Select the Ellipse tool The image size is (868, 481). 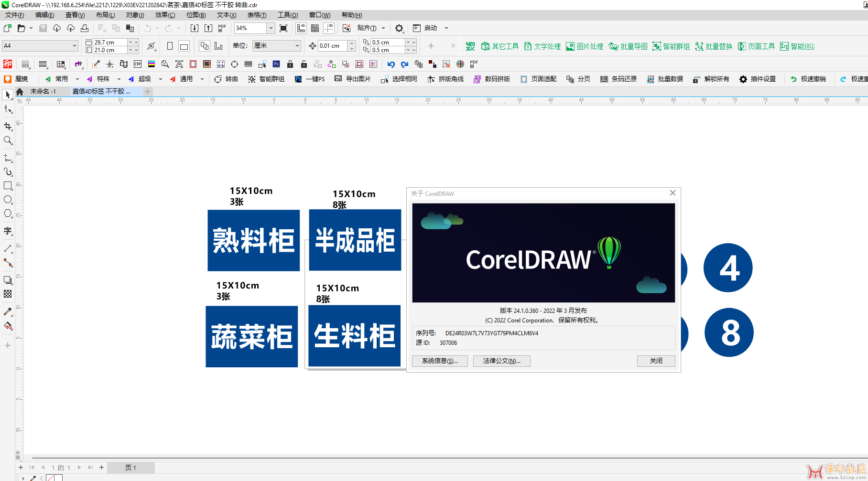[8, 200]
